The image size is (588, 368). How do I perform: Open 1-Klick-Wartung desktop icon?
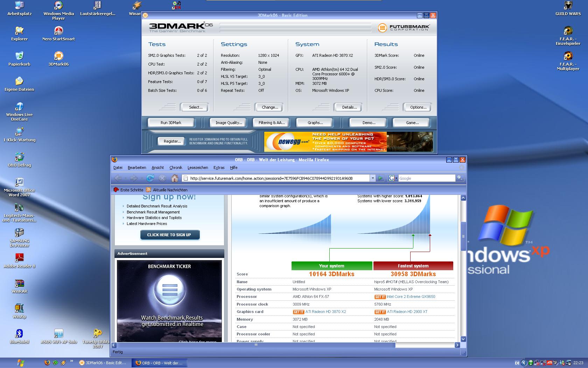click(x=20, y=135)
